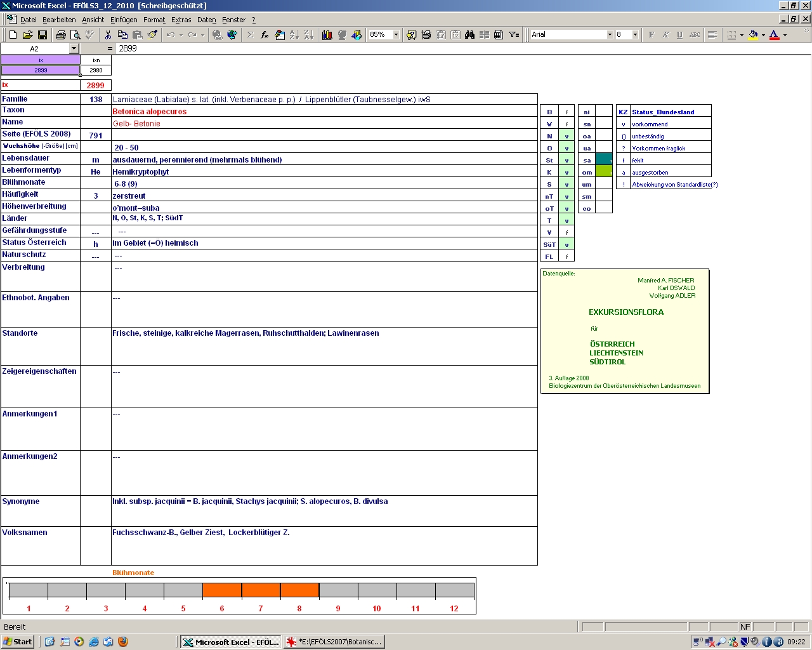Image resolution: width=812 pixels, height=650 pixels.
Task: Open the font size 8 dropdown
Action: [635, 35]
